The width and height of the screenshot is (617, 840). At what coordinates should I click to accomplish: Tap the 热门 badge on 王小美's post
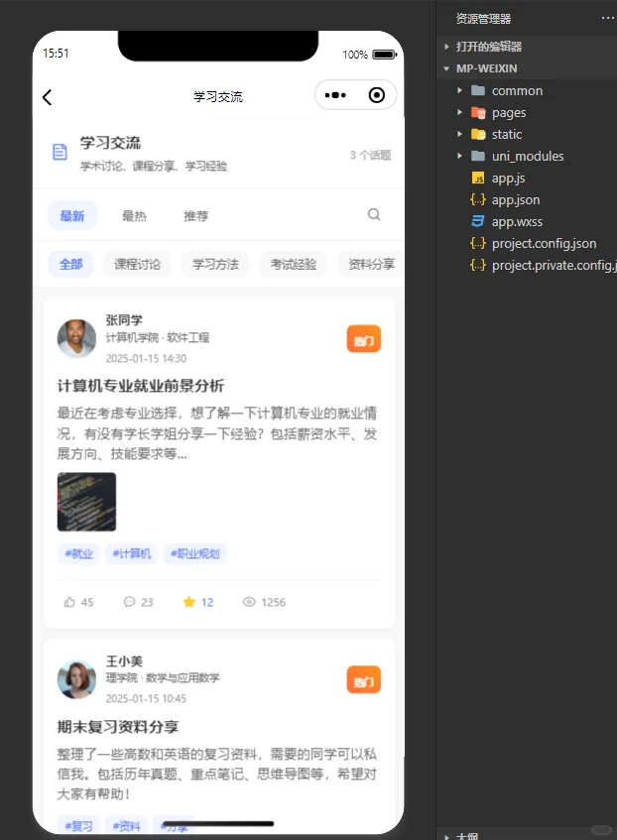click(364, 679)
